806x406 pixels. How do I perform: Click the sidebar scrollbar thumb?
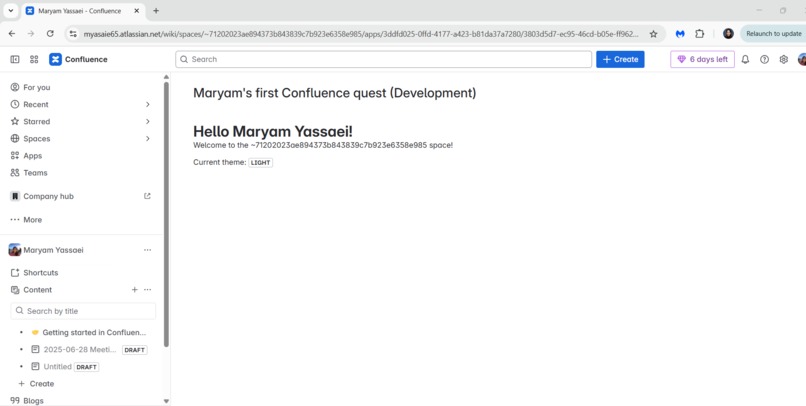point(166,214)
